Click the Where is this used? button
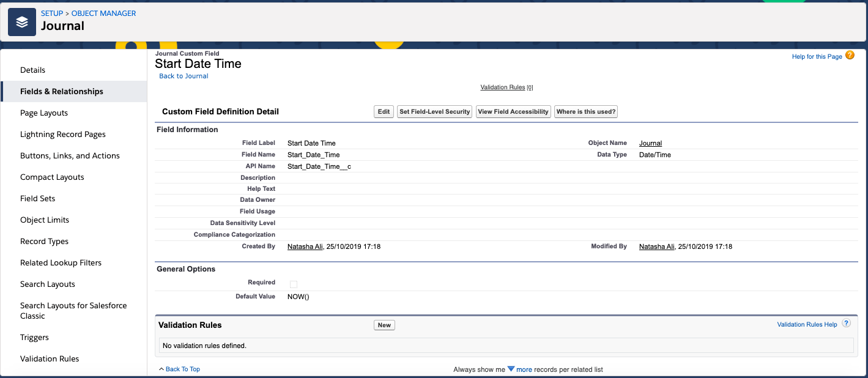The width and height of the screenshot is (868, 378). tap(586, 112)
